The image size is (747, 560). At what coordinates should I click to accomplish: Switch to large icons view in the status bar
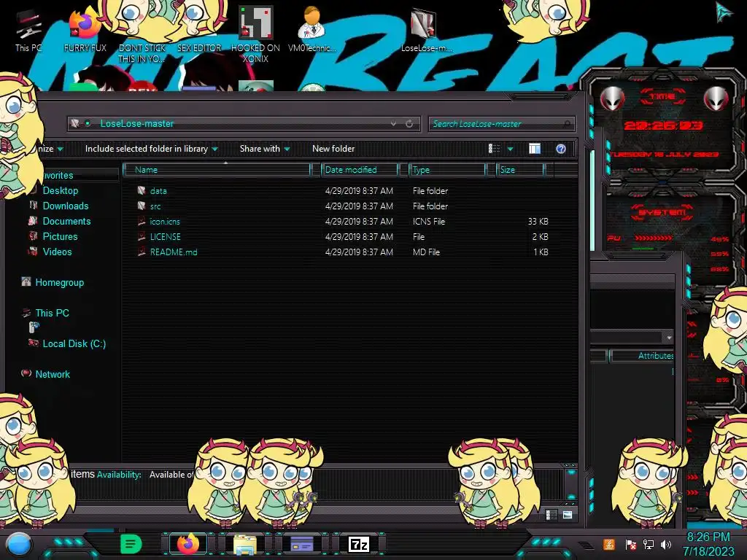[x=568, y=515]
